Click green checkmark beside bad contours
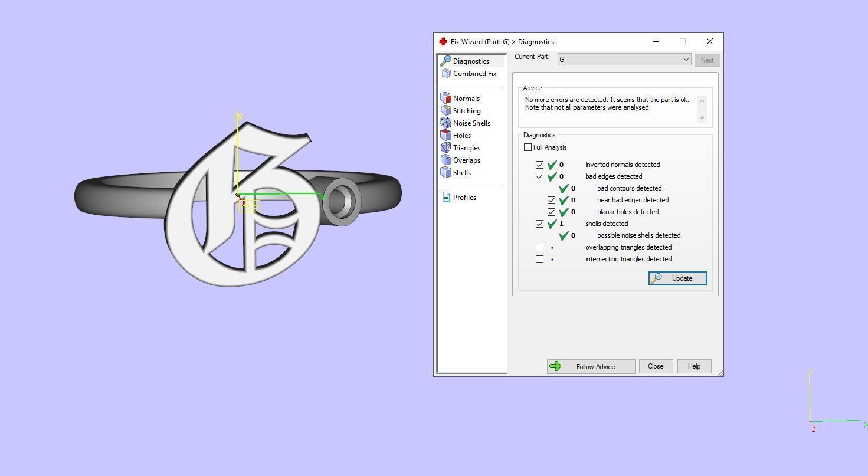868x476 pixels. [564, 188]
